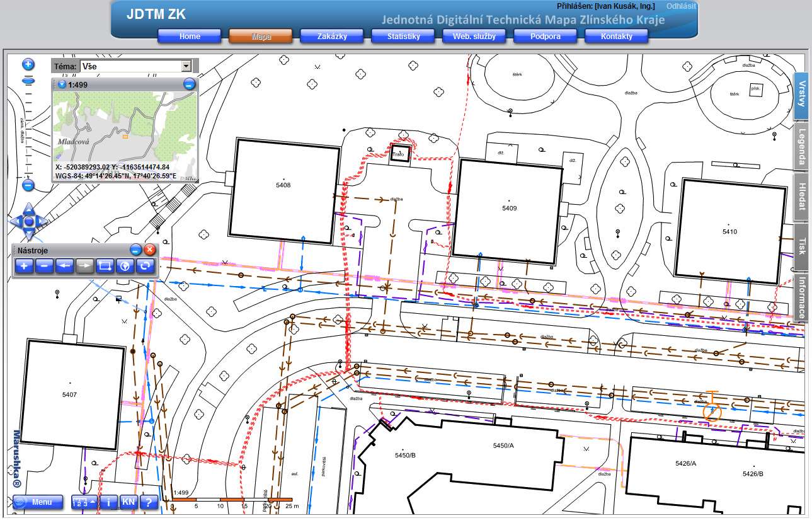Open the scale 1:499 dropdown arrow
812x523 pixels.
(61, 84)
